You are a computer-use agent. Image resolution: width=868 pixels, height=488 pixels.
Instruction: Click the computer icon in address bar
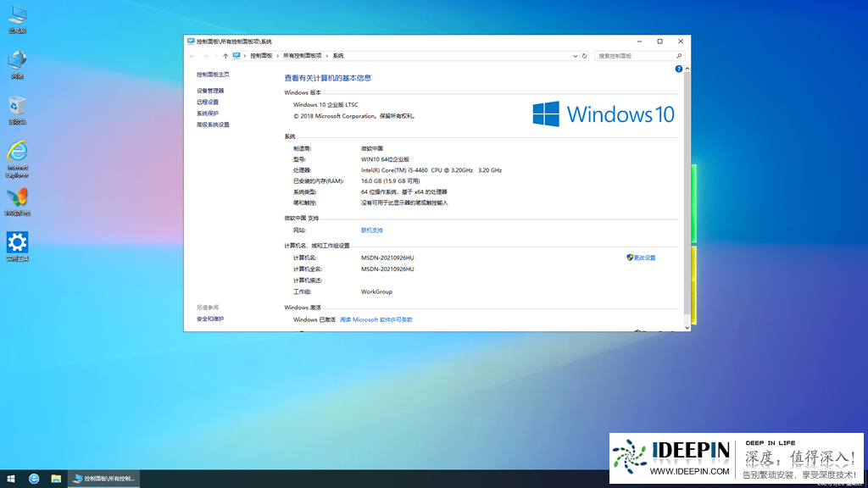click(x=237, y=56)
